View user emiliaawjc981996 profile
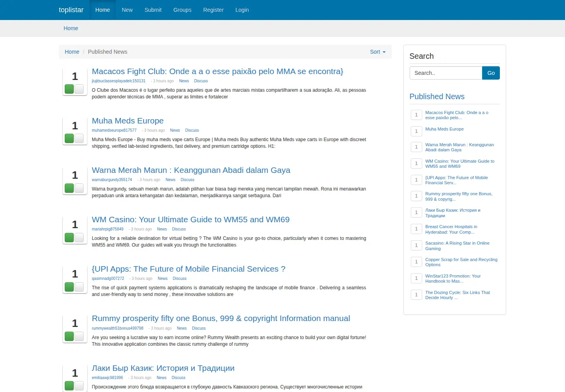 click(x=108, y=377)
